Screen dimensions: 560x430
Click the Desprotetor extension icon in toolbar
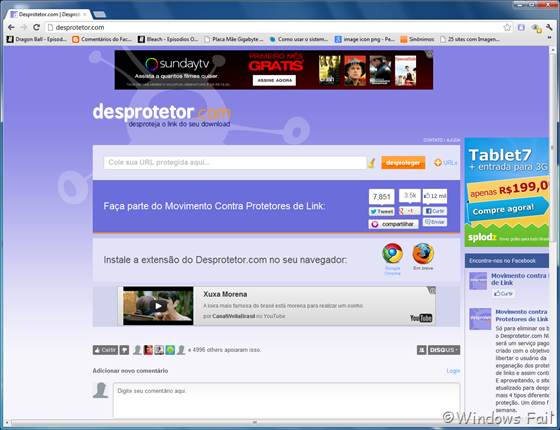pos(521,28)
